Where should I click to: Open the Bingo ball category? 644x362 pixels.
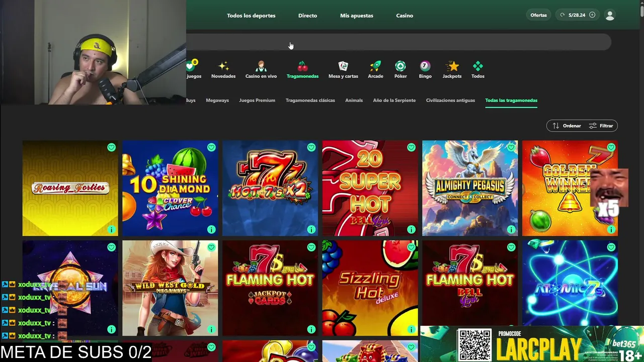pos(425,70)
